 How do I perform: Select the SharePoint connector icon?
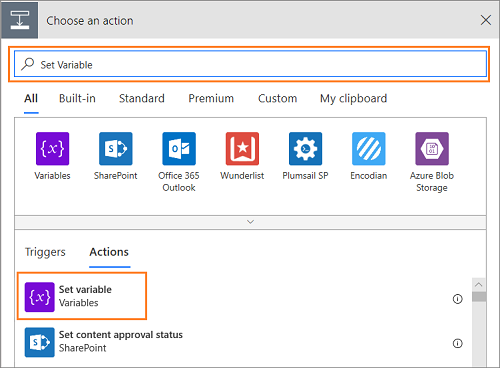(x=116, y=149)
